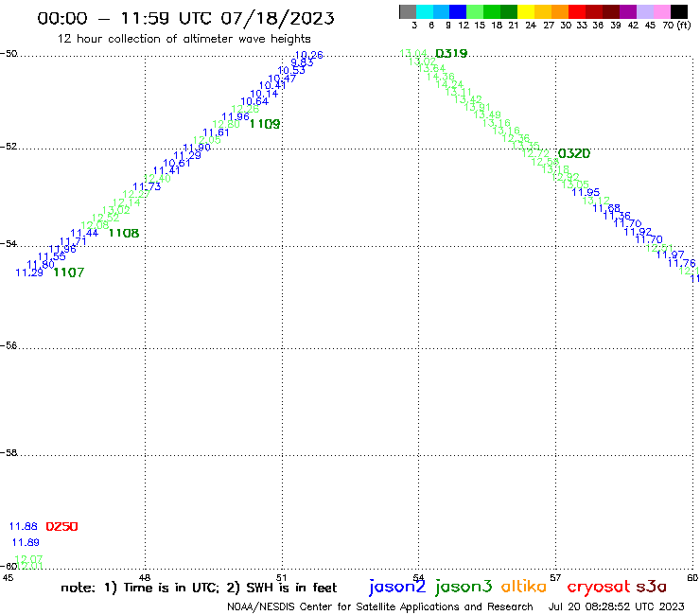Click the black swatch at the scale's end
Image resolution: width=700 pixels, height=615 pixels.
tap(678, 11)
